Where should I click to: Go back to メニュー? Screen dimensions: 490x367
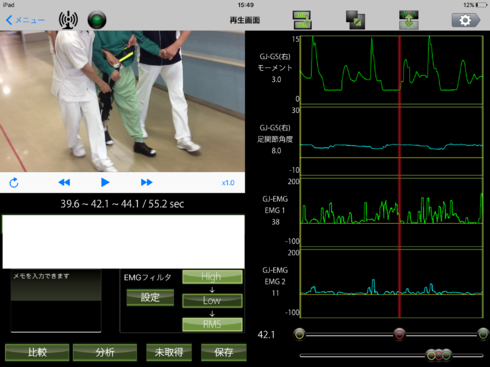(x=25, y=20)
